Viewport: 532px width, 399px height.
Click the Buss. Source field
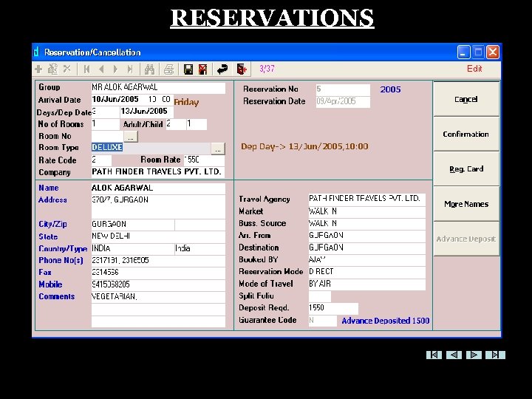(x=366, y=224)
